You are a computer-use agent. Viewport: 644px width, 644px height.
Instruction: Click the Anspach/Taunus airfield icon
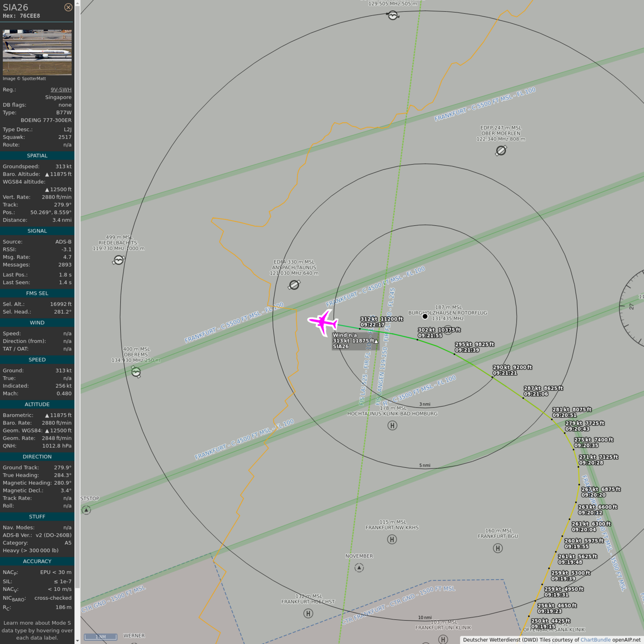pyautogui.click(x=294, y=285)
